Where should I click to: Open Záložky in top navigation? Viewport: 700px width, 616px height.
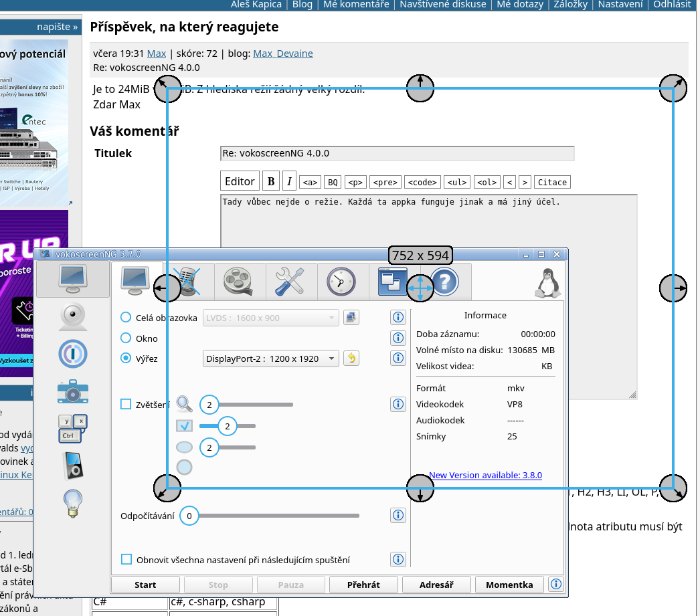(x=571, y=5)
